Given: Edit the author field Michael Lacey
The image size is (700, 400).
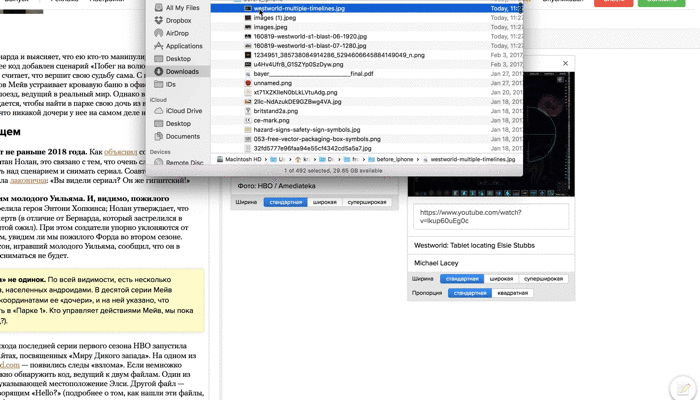Looking at the screenshot, I should [x=491, y=263].
